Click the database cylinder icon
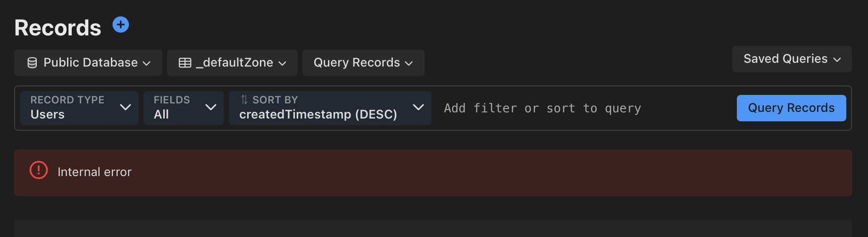Image resolution: width=868 pixels, height=237 pixels. pyautogui.click(x=32, y=63)
